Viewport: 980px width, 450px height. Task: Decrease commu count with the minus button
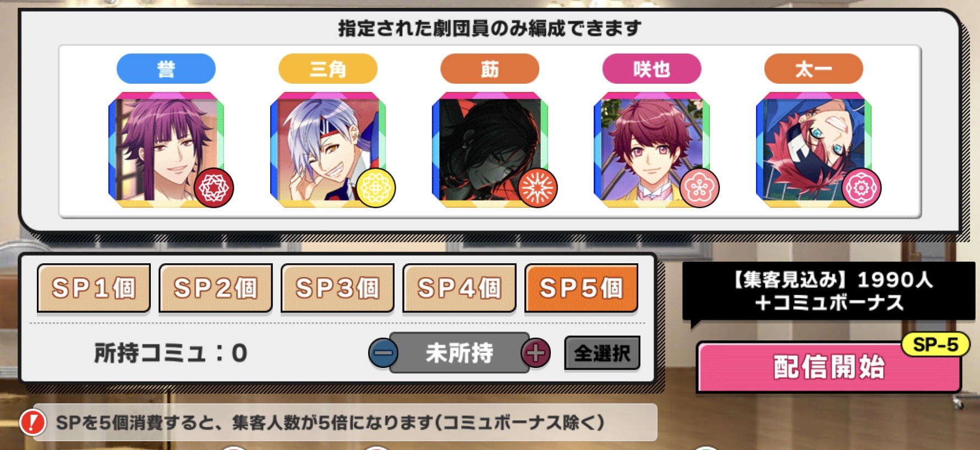(384, 353)
